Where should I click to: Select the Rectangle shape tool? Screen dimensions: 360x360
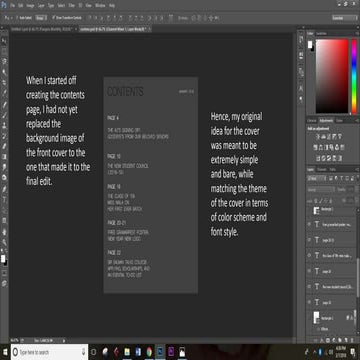pos(4,220)
